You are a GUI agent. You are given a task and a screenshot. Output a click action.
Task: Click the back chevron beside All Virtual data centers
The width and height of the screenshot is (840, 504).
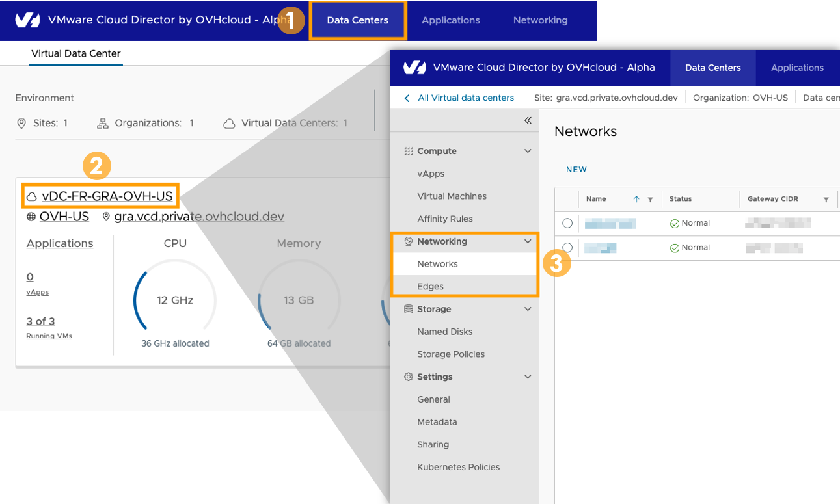[407, 98]
